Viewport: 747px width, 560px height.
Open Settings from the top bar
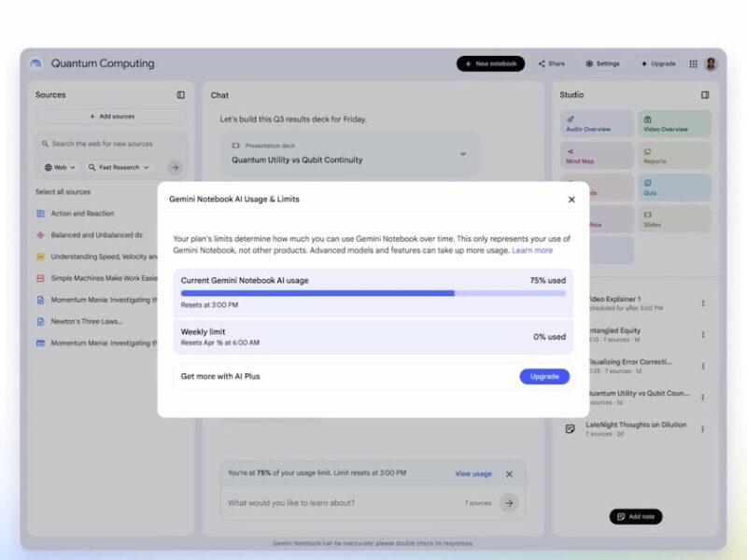[x=602, y=63]
